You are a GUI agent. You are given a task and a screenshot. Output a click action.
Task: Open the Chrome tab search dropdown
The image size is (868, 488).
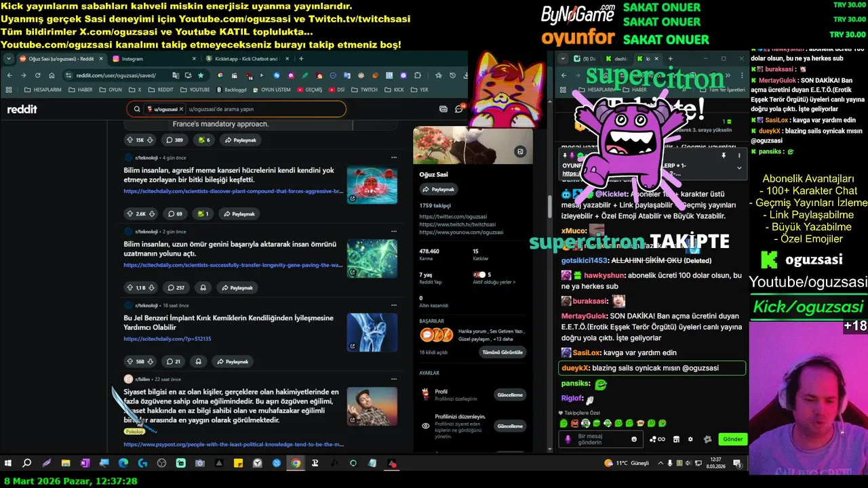point(8,59)
